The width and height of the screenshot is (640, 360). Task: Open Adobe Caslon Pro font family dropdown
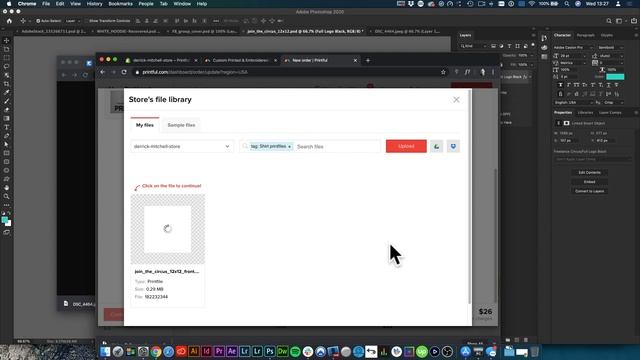tap(573, 47)
